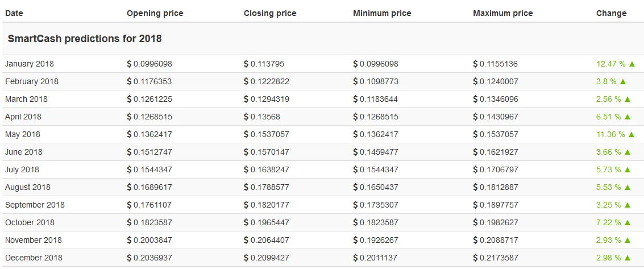Click the green triangle next to 7.22 %
The image size is (644, 269).
point(627,222)
